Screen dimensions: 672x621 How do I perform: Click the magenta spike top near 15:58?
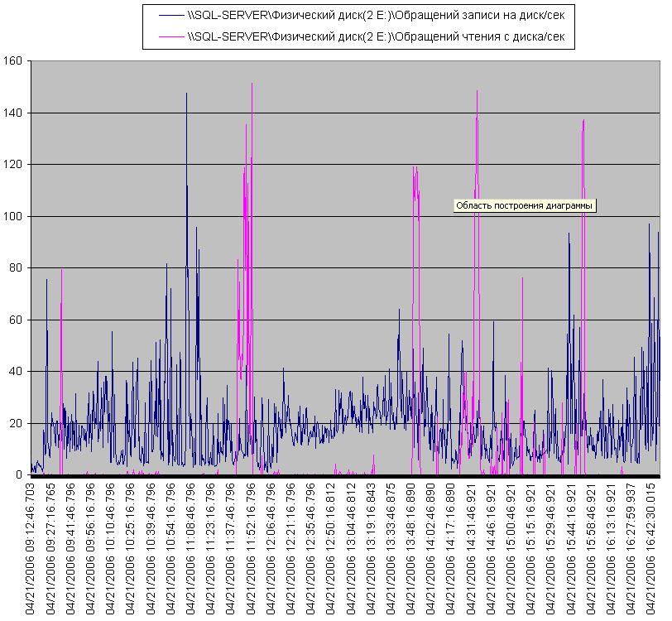coord(583,121)
